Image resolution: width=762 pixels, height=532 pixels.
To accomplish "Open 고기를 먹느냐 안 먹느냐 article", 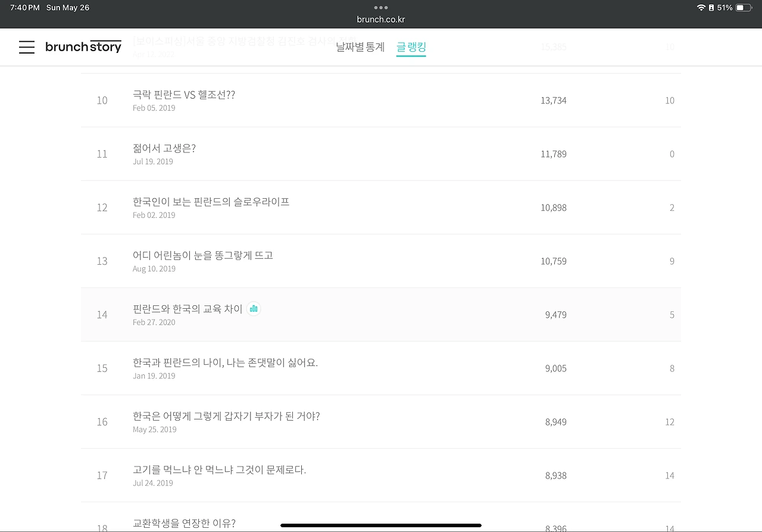I will point(220,470).
